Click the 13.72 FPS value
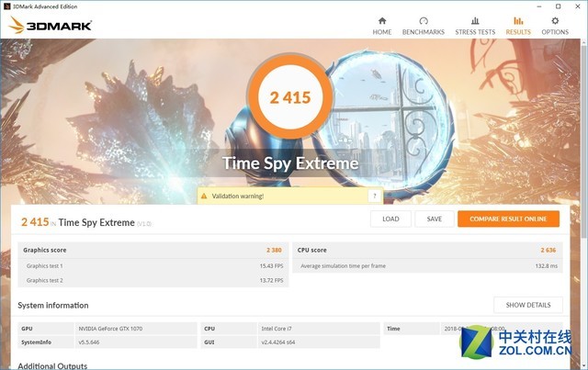 pyautogui.click(x=272, y=280)
